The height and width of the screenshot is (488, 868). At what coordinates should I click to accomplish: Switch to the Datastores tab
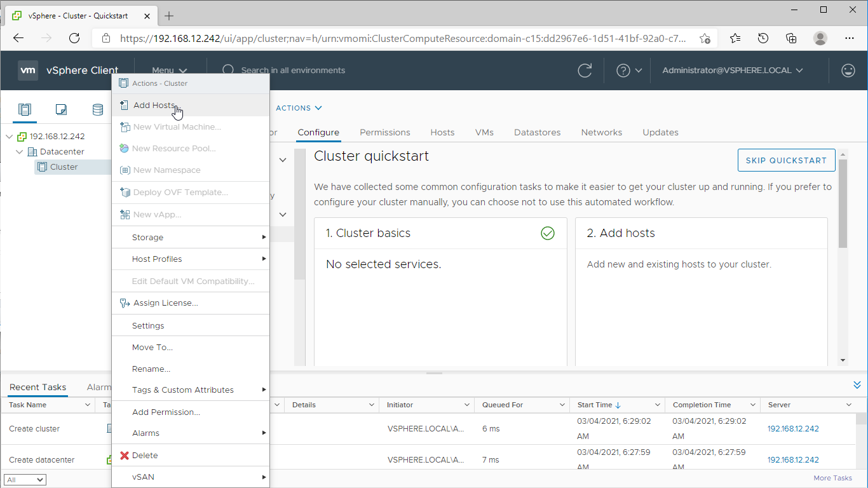coord(538,132)
